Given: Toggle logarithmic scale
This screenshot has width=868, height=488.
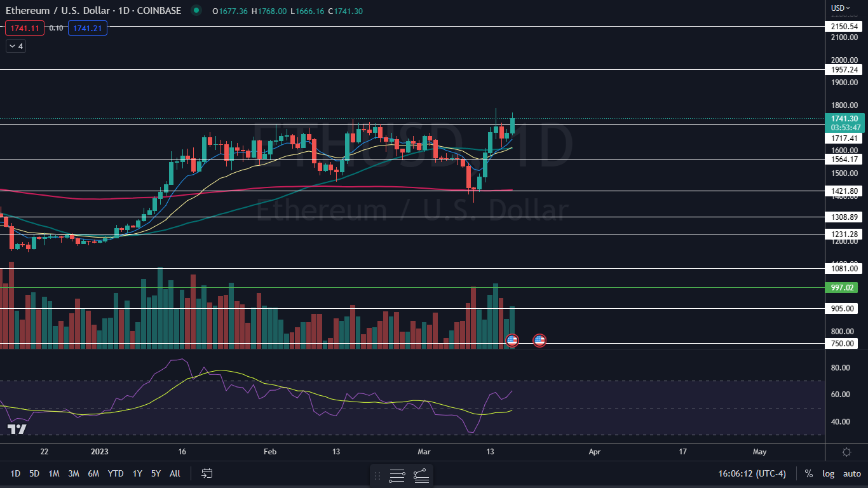Looking at the screenshot, I should [x=828, y=473].
